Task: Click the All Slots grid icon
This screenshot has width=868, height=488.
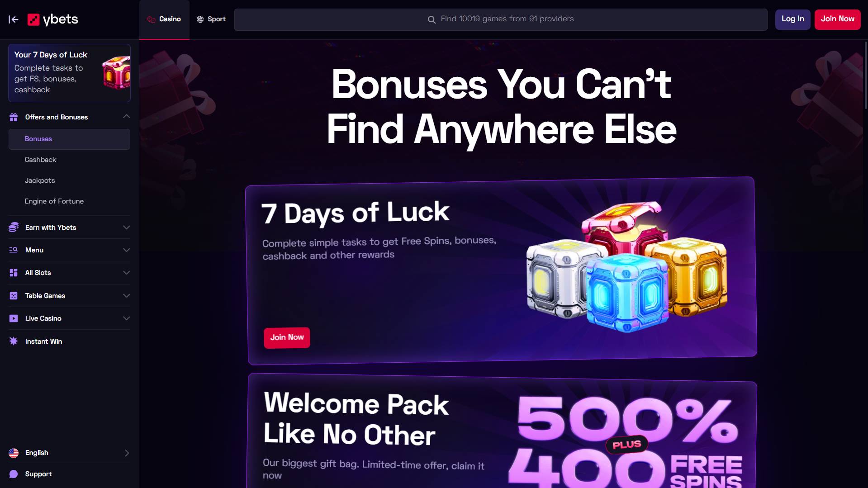Action: pyautogui.click(x=14, y=273)
